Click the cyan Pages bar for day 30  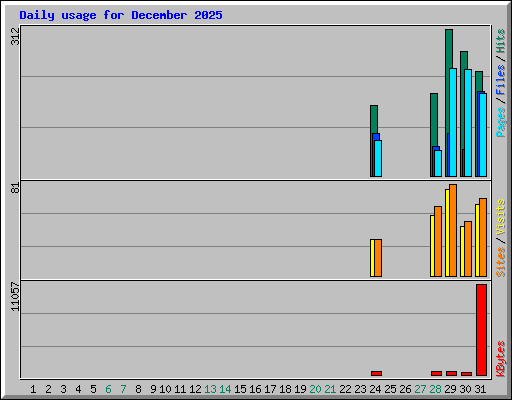(468, 123)
